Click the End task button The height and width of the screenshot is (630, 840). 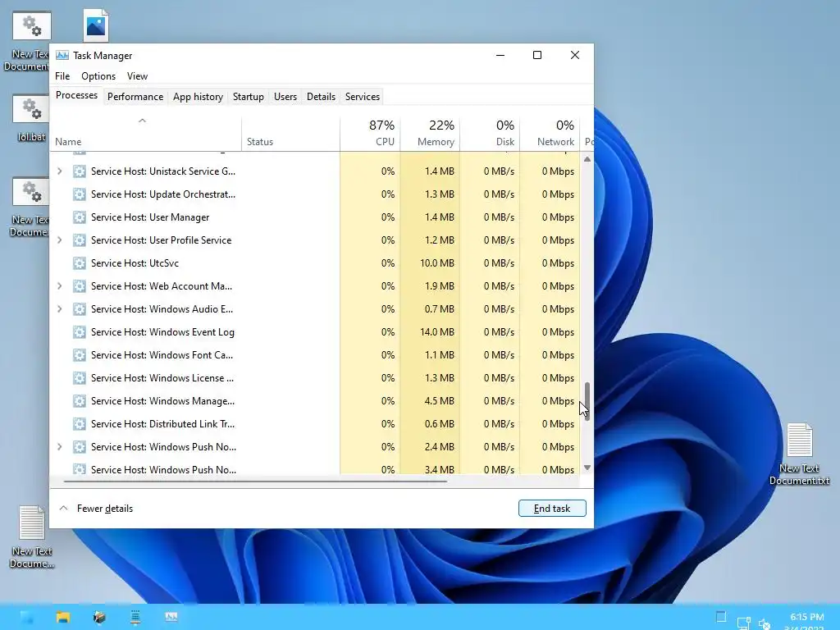coord(552,509)
